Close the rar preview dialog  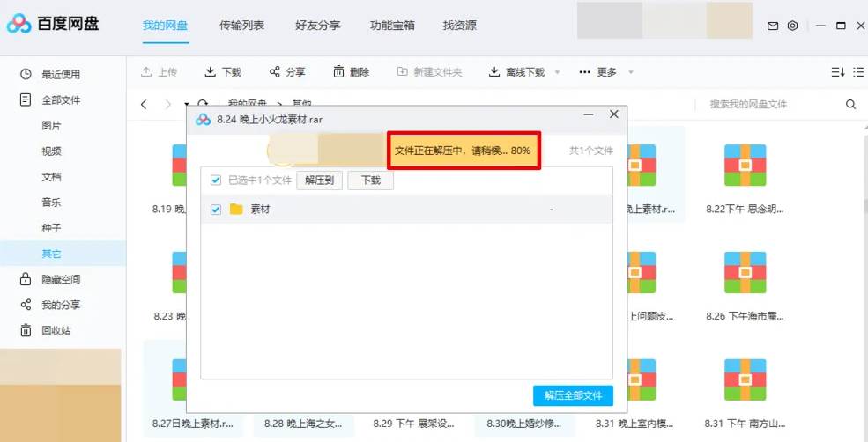click(x=614, y=114)
